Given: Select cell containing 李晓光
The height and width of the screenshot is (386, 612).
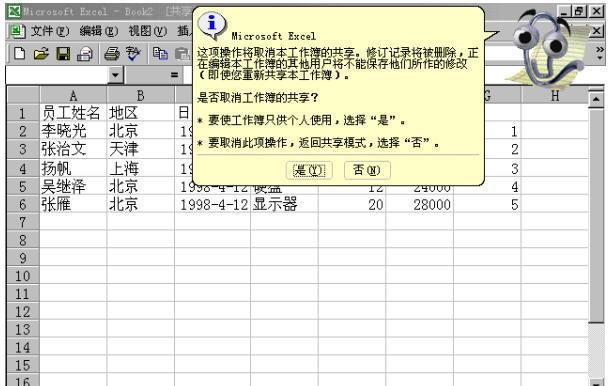Looking at the screenshot, I should pyautogui.click(x=73, y=131).
